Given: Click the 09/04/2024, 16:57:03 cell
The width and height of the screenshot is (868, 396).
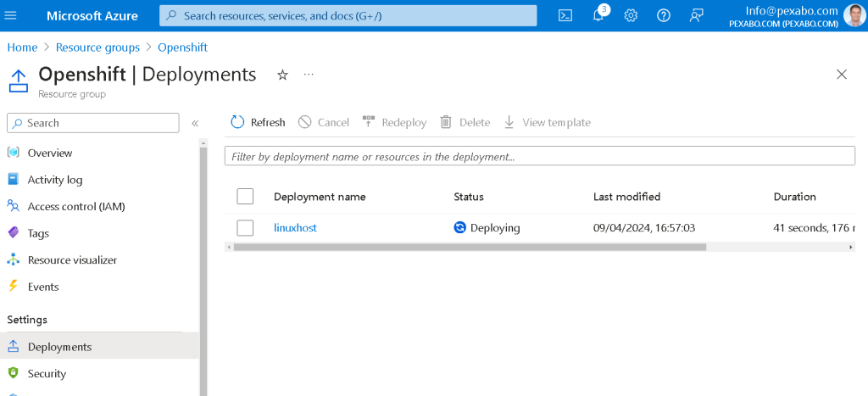Looking at the screenshot, I should (x=644, y=227).
